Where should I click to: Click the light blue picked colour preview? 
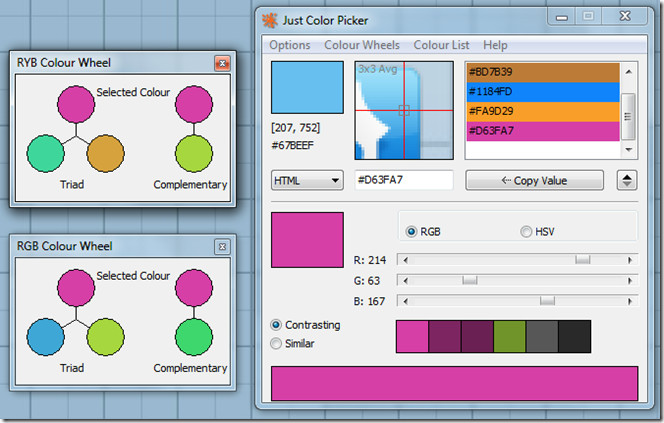coord(307,87)
